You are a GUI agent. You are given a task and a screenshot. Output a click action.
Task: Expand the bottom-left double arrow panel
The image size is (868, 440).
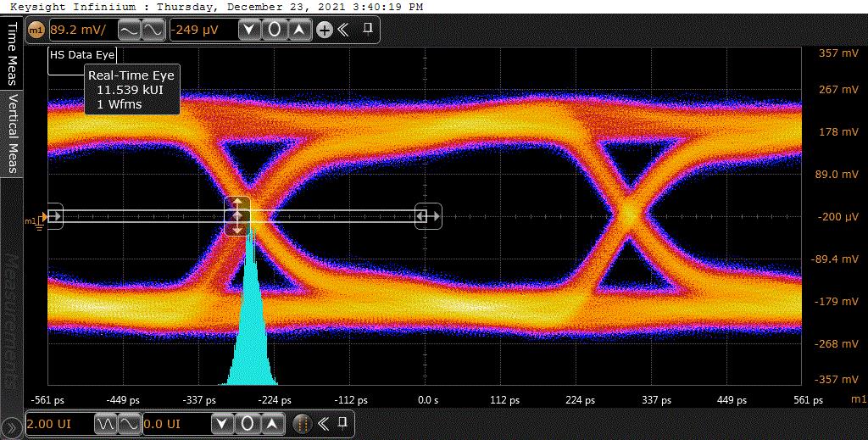point(10,423)
